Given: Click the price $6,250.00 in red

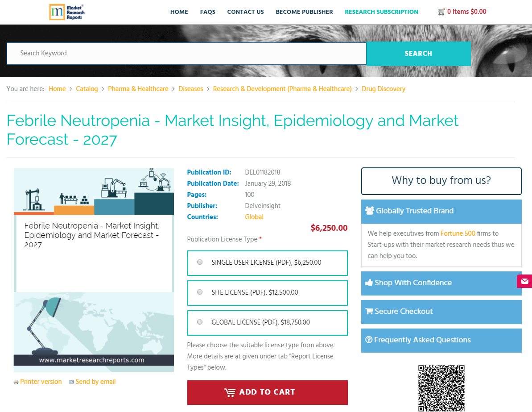Looking at the screenshot, I should 329,228.
